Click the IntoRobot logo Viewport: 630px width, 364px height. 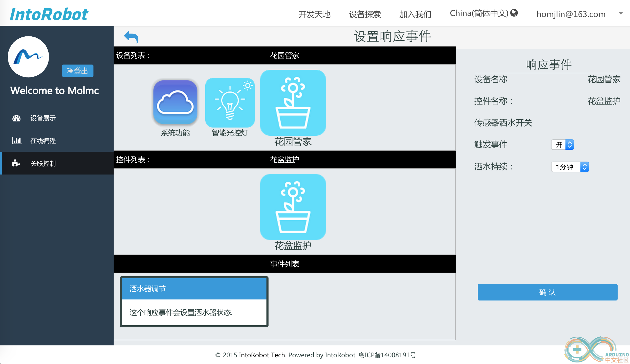[x=49, y=14]
